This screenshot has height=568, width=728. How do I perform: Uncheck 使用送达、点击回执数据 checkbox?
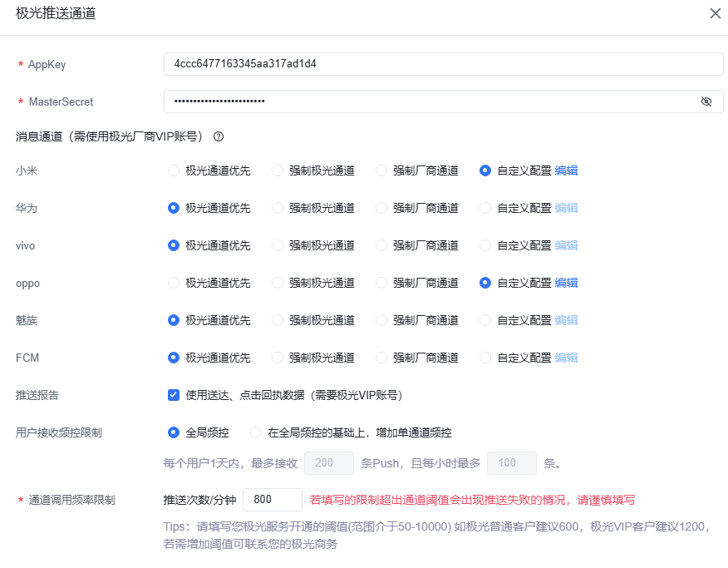point(174,395)
